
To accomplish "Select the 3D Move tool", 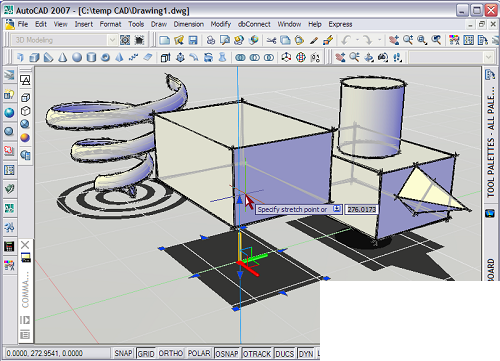I will (x=286, y=57).
